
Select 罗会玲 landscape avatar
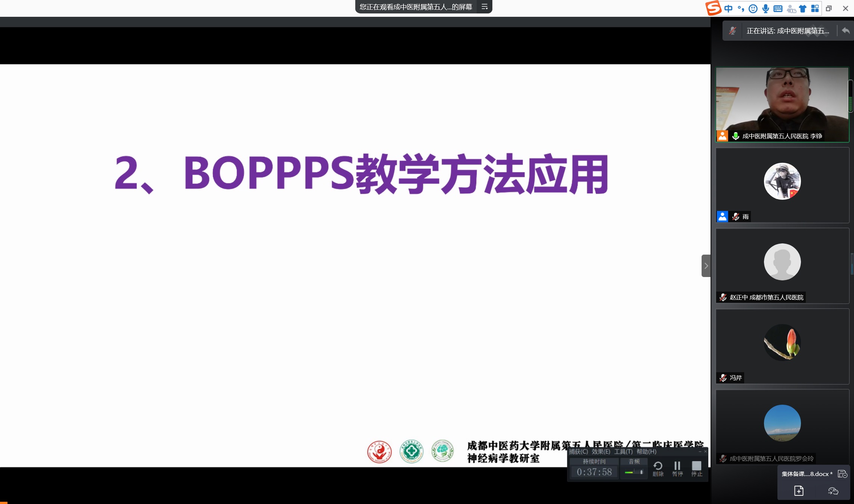(x=782, y=423)
